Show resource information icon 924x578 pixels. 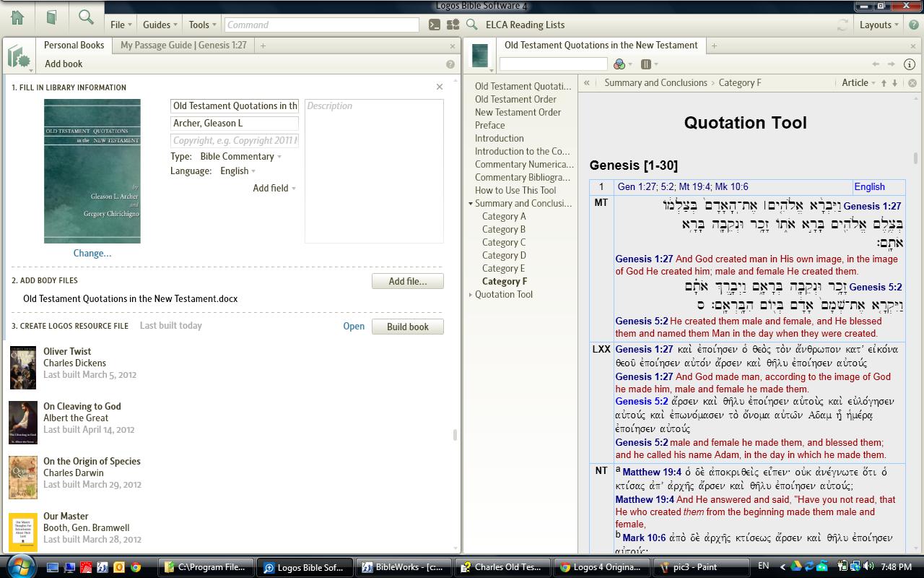click(x=910, y=64)
